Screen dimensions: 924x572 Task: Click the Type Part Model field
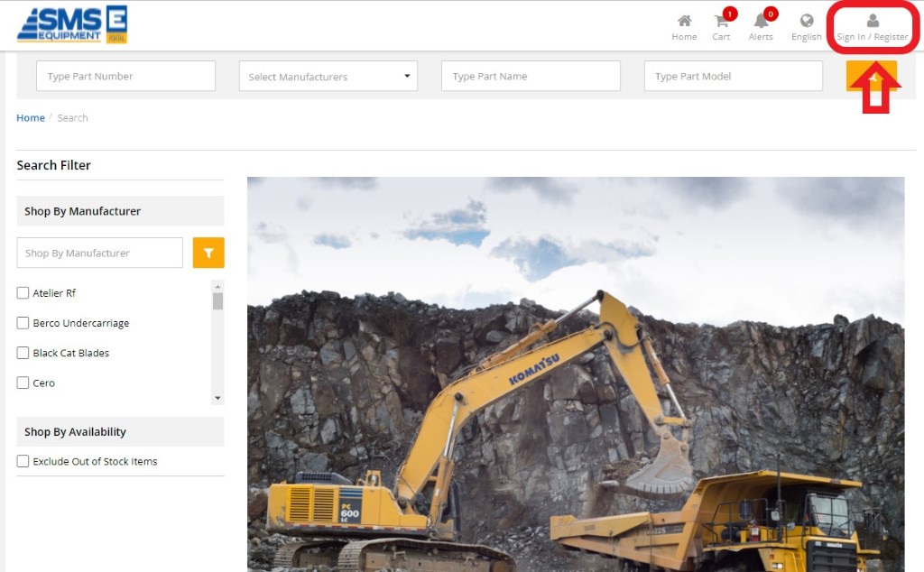click(x=734, y=76)
